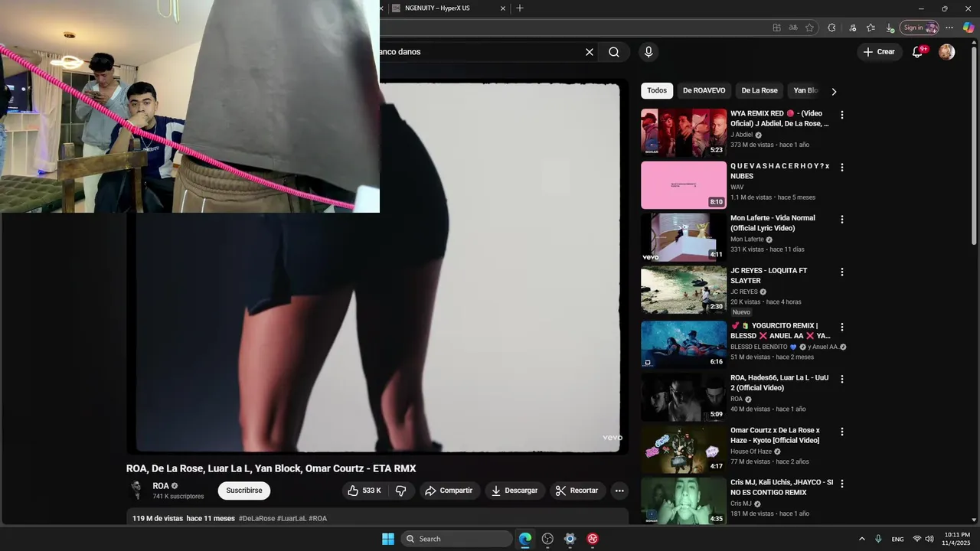Open WYA REMIX RED thumbnail
Viewport: 980px width, 551px height.
tap(684, 132)
